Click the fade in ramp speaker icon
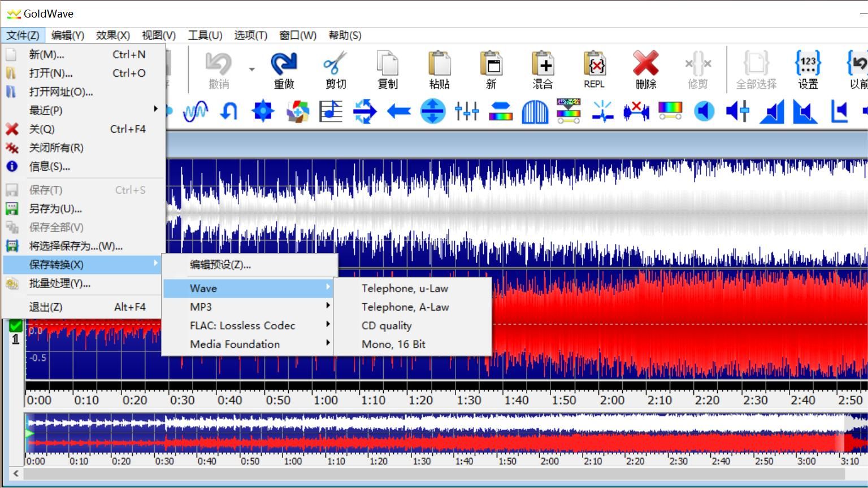 point(772,111)
